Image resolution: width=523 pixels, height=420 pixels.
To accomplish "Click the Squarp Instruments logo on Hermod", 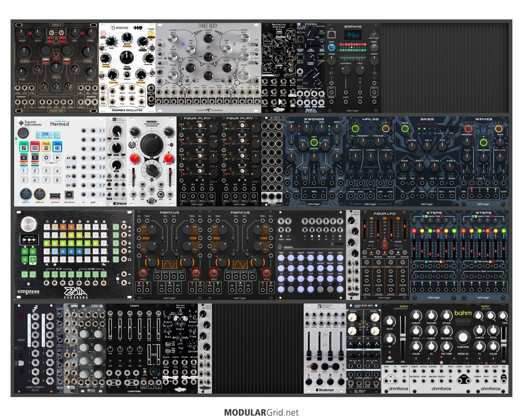I will click(x=30, y=123).
